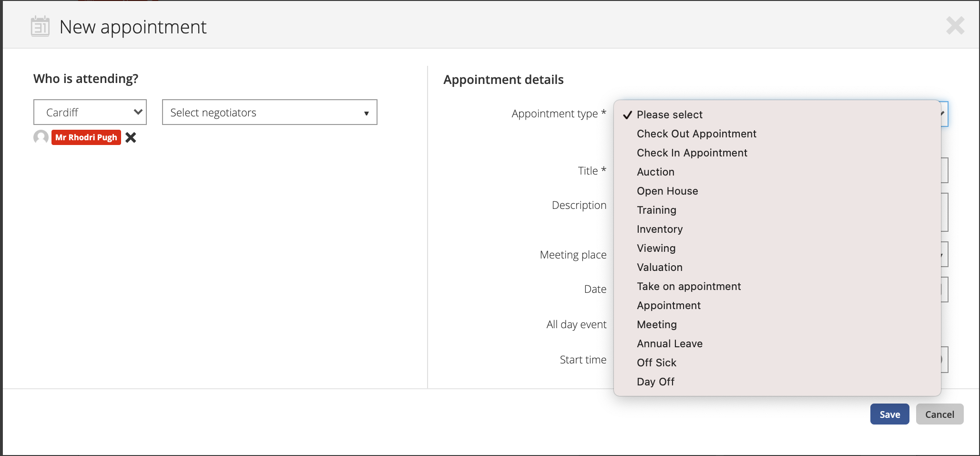Screen dimensions: 980x456
Task: Click the Appointment type label
Action: [x=559, y=114]
